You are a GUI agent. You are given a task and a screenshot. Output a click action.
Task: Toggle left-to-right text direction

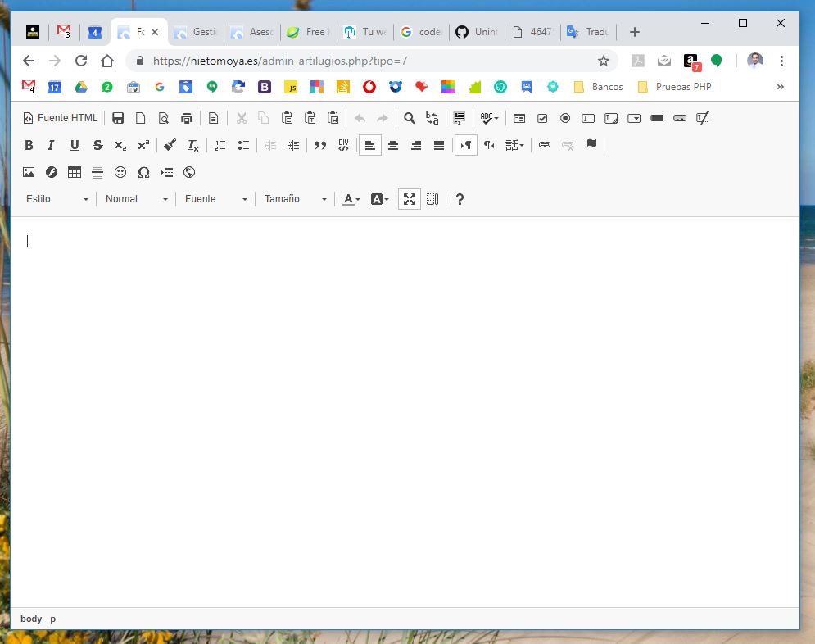coord(466,145)
